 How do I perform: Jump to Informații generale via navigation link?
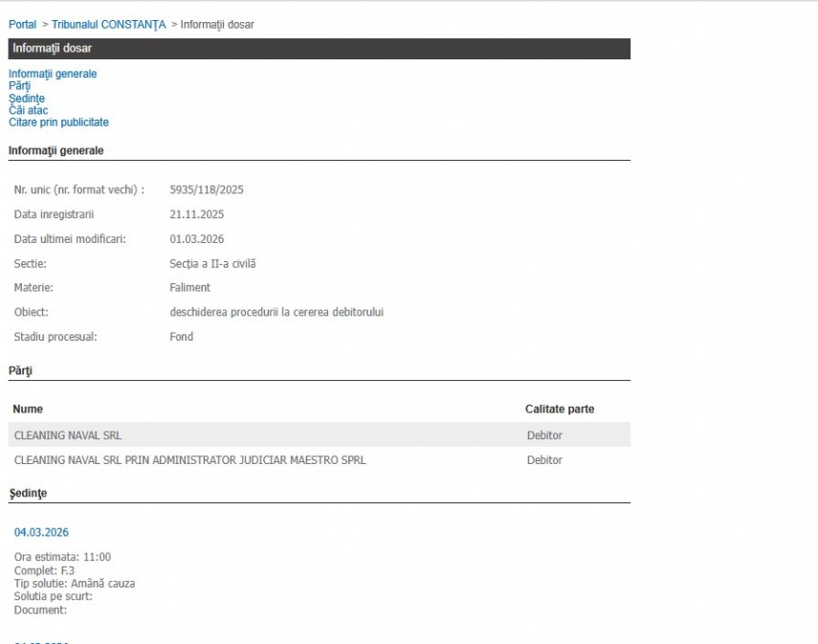pyautogui.click(x=53, y=74)
